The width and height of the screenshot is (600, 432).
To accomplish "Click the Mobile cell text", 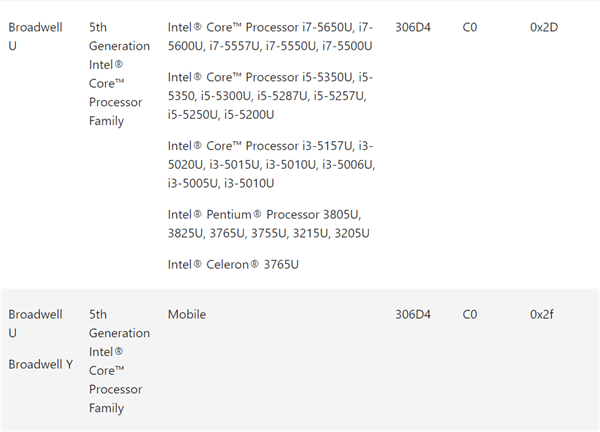I will tap(187, 314).
